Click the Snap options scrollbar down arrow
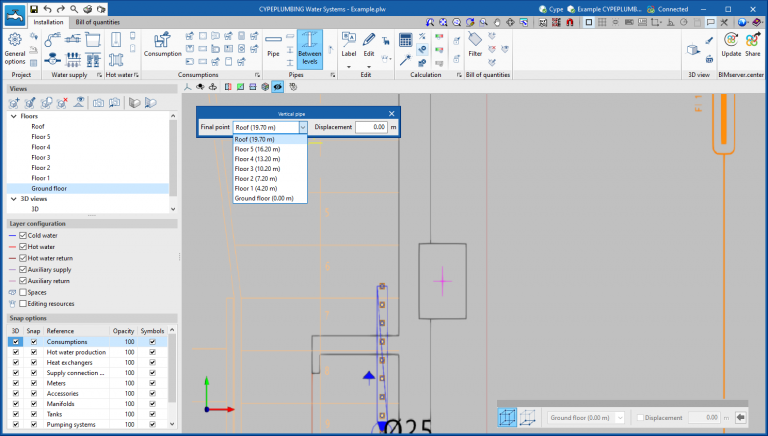 [x=172, y=424]
